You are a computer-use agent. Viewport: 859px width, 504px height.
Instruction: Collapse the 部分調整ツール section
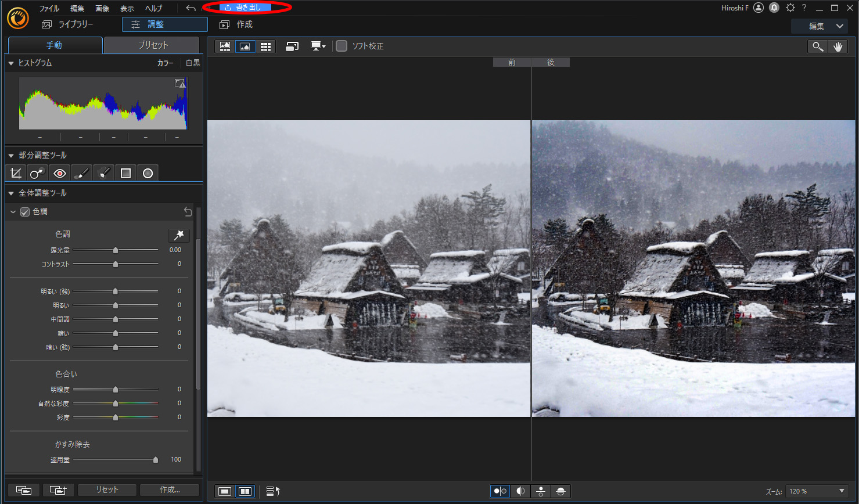coord(11,156)
